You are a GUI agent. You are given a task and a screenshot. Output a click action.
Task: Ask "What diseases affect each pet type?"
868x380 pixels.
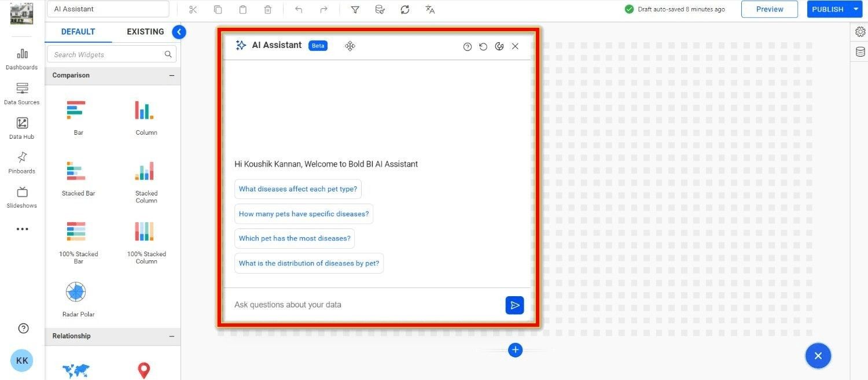pos(298,189)
